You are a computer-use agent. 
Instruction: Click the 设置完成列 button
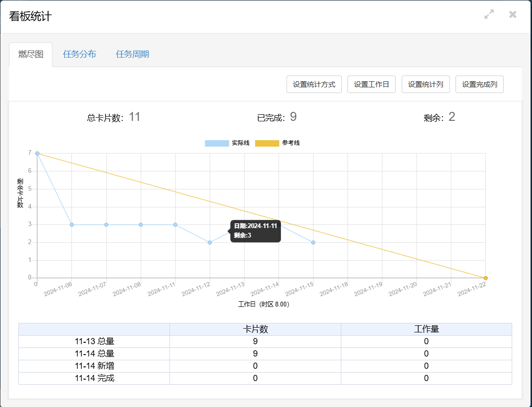[x=479, y=85]
